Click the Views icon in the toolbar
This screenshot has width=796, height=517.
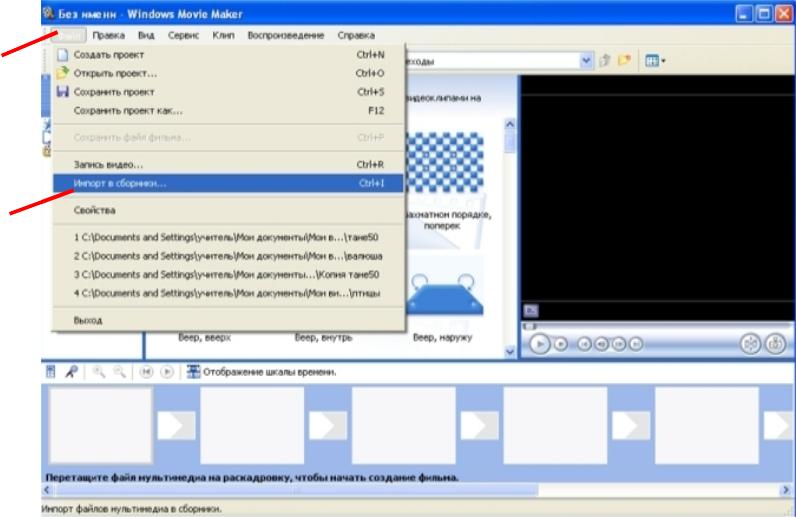[652, 61]
